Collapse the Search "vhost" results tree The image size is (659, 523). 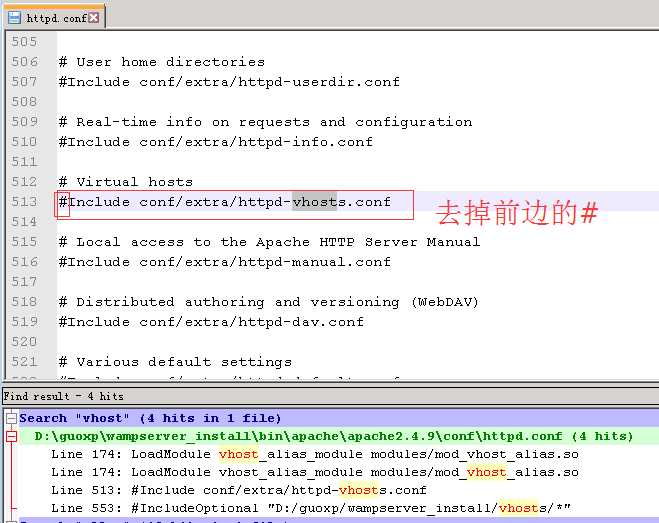pyautogui.click(x=11, y=418)
